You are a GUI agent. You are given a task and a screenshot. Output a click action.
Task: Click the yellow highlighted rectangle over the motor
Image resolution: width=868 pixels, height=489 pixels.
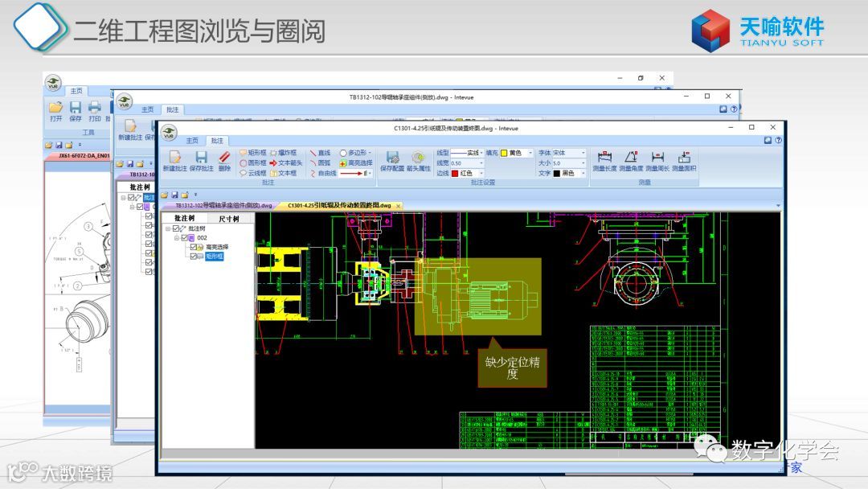(477, 296)
